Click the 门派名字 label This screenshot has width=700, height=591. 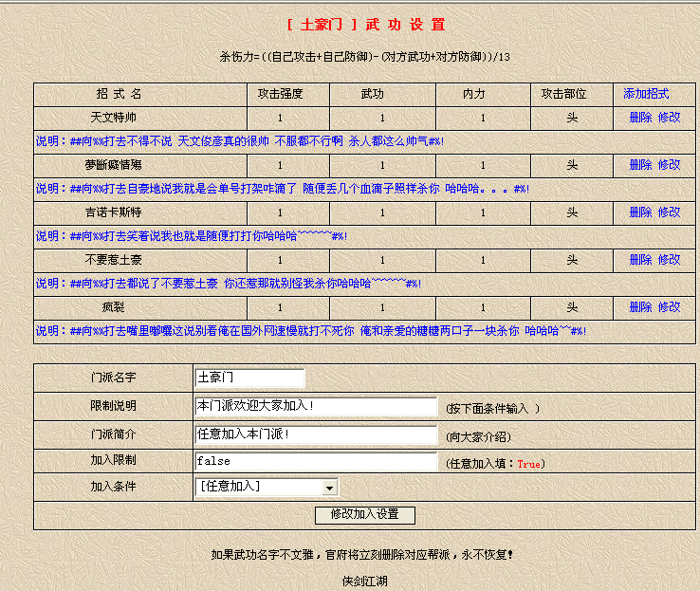114,378
